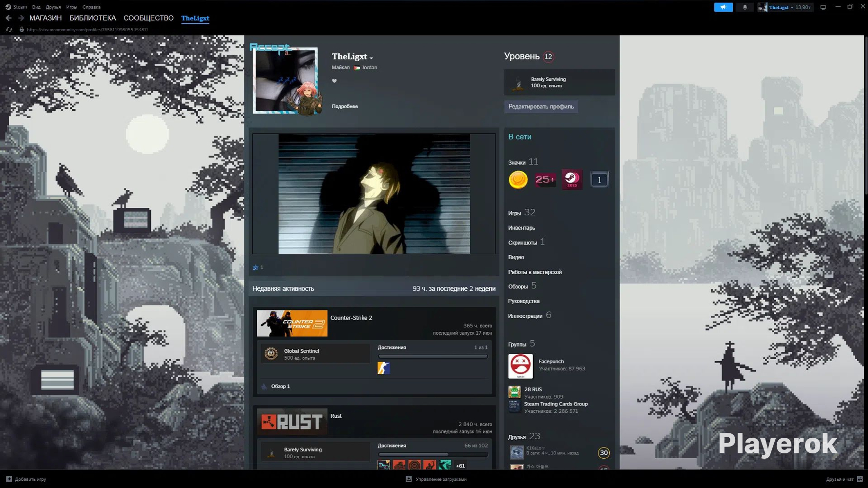The height and width of the screenshot is (488, 868).
Task: Click the Rust game banner
Action: pyautogui.click(x=292, y=422)
